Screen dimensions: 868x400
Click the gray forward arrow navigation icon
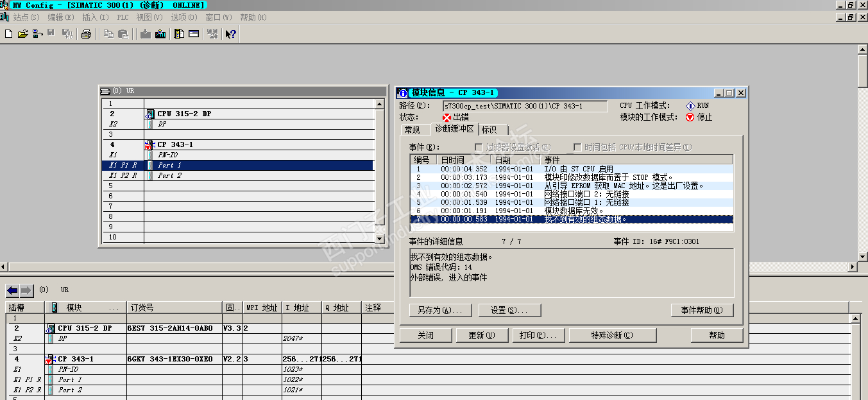[x=26, y=290]
